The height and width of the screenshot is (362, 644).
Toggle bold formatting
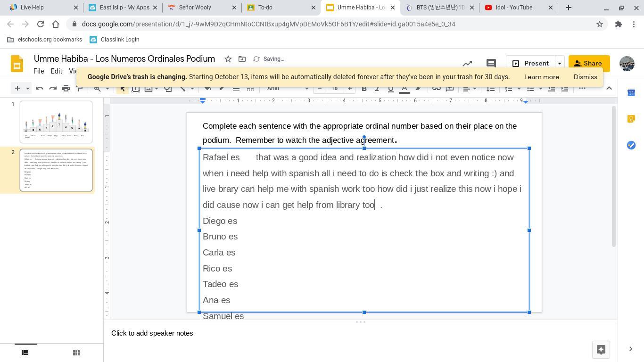pos(364,88)
